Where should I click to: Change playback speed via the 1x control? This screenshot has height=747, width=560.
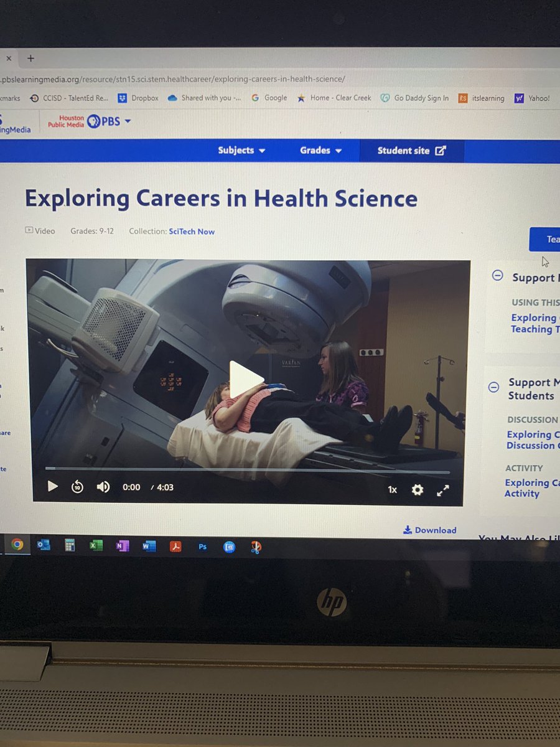[x=392, y=489]
